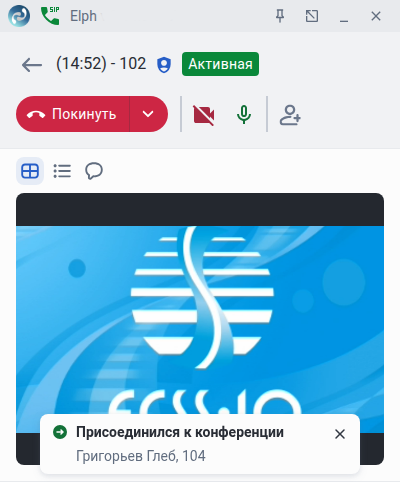This screenshot has width=400, height=482.
Task: Click the green SIP phone icon
Action: [x=50, y=16]
